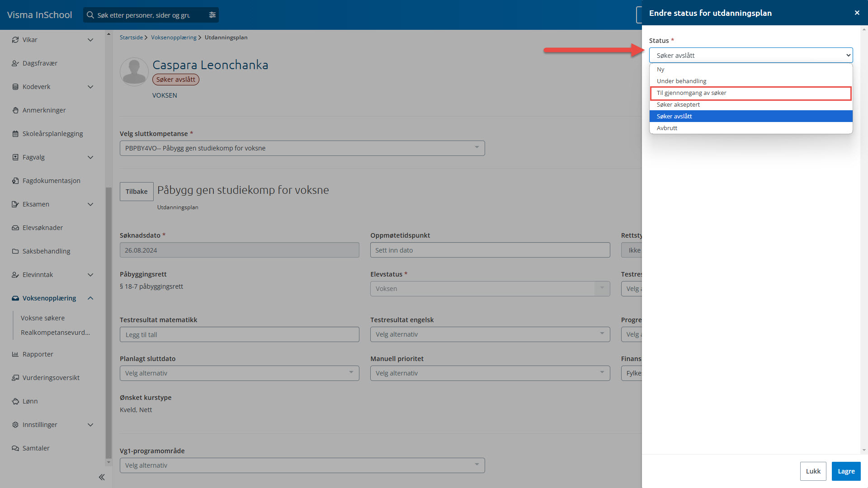868x488 pixels.
Task: Expand the Innstillinger menu chevron
Action: tap(90, 425)
